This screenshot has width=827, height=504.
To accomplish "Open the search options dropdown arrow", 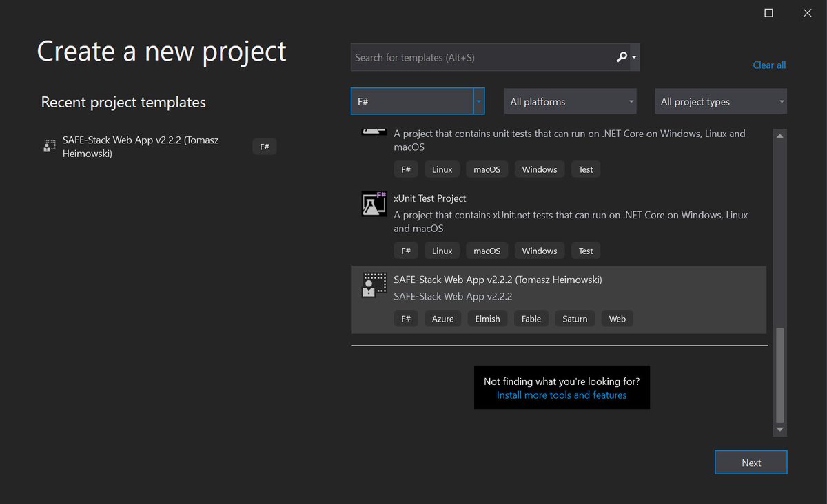I will tap(634, 57).
